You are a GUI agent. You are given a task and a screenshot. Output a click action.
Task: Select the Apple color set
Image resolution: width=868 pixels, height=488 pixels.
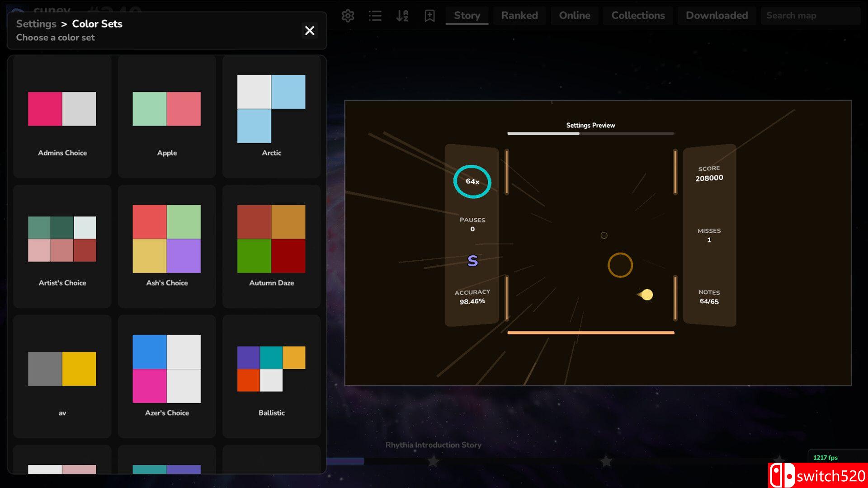[x=167, y=117]
